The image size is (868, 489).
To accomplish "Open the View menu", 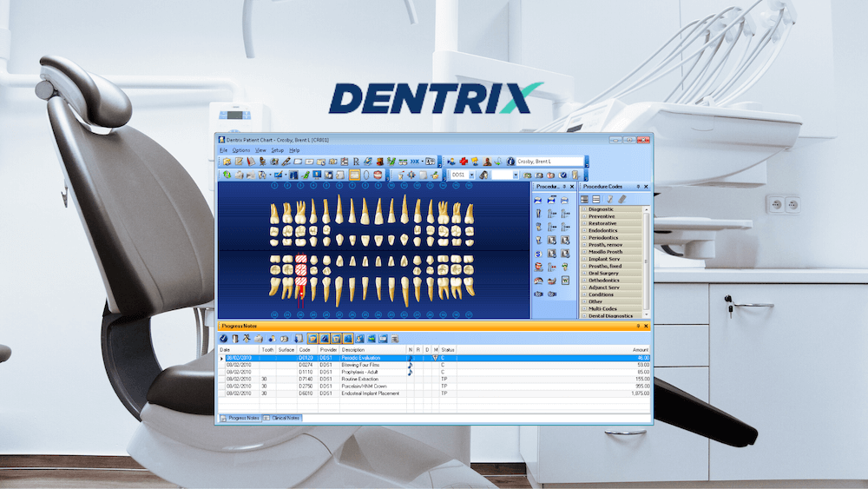I will (x=260, y=150).
